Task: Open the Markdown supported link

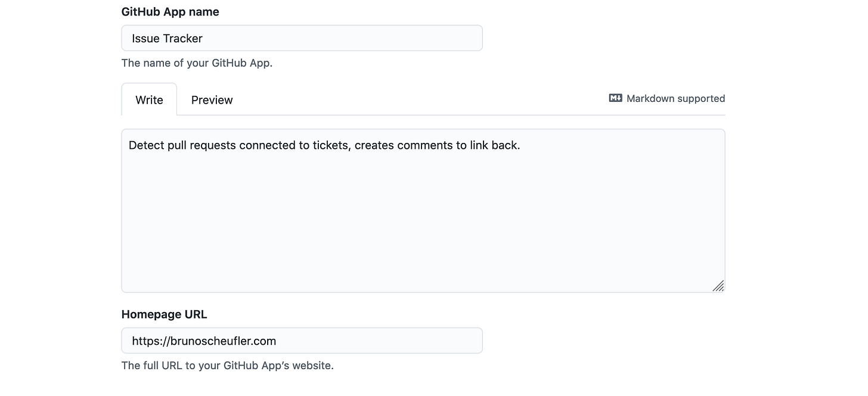Action: click(667, 98)
